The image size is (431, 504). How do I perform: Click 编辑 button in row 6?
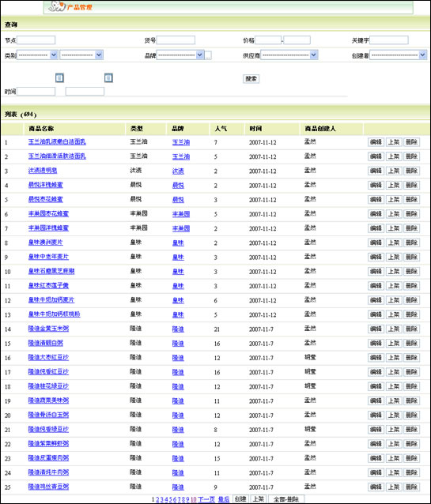click(x=376, y=214)
